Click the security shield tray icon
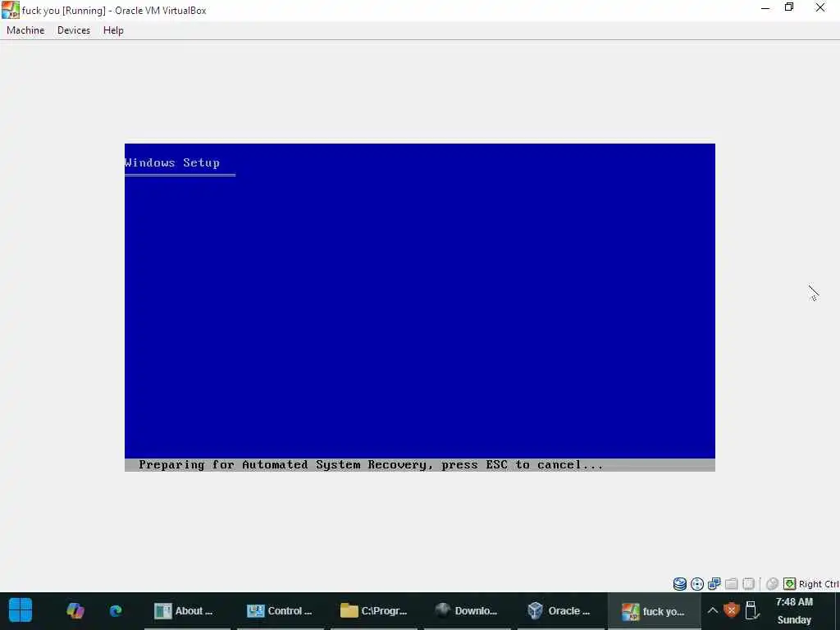 [x=731, y=610]
